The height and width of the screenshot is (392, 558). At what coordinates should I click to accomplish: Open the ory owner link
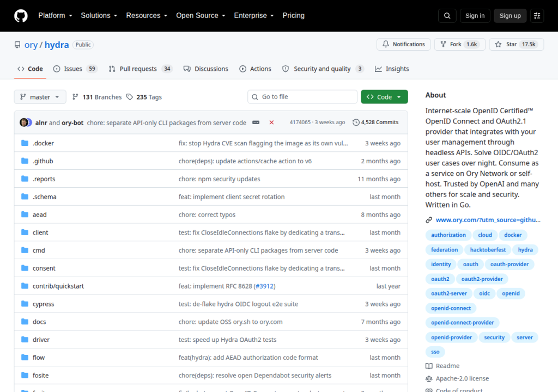31,45
